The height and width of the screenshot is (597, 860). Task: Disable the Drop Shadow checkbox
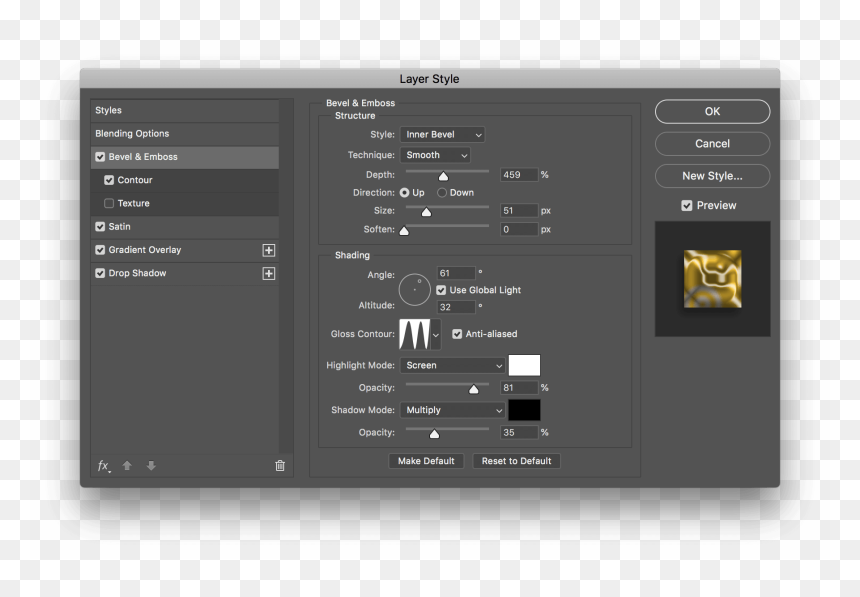pos(100,273)
